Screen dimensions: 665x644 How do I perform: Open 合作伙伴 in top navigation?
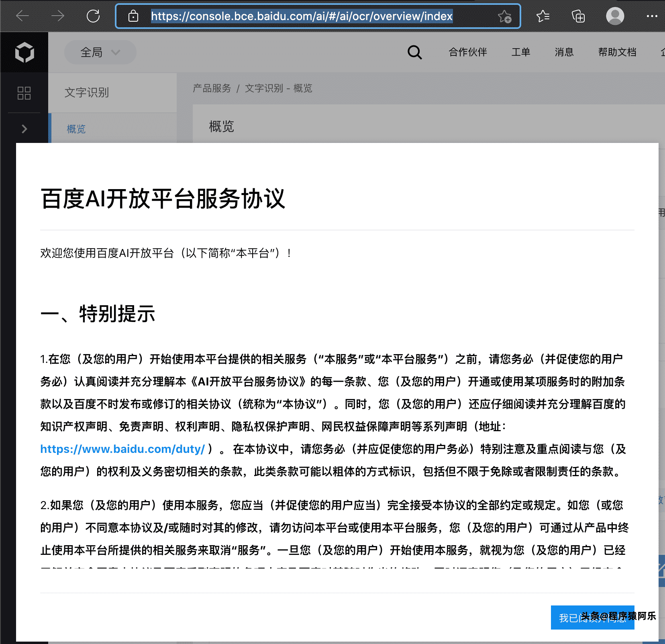(x=468, y=52)
